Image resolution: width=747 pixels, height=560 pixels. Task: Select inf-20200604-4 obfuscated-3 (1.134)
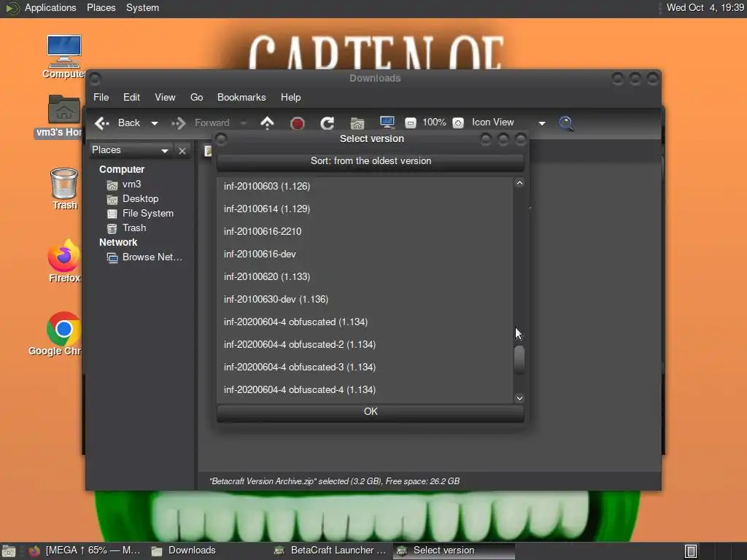[x=365, y=367]
